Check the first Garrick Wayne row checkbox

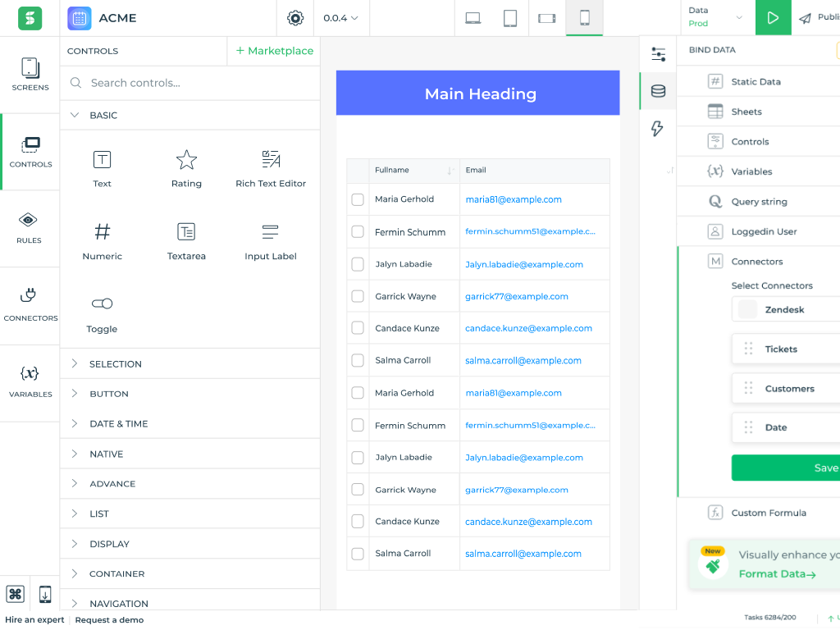[358, 296]
